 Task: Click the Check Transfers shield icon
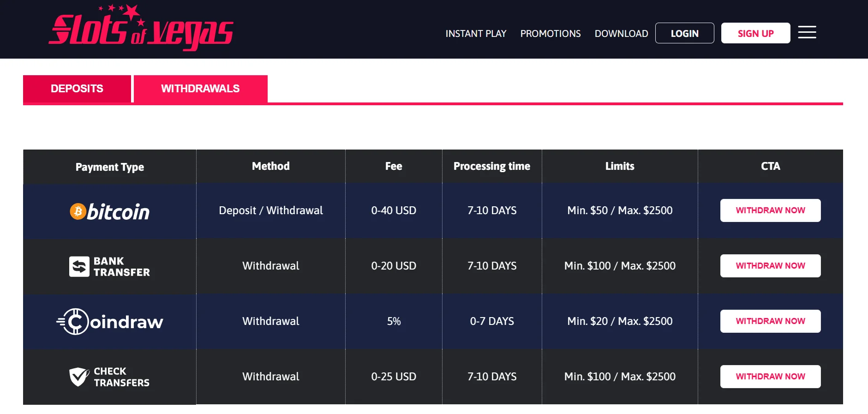pyautogui.click(x=79, y=377)
